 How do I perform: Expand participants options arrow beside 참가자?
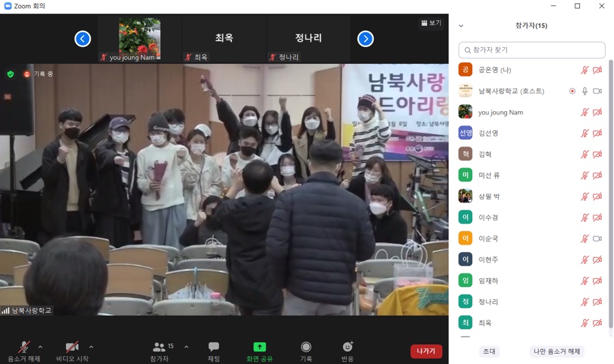[x=186, y=347]
